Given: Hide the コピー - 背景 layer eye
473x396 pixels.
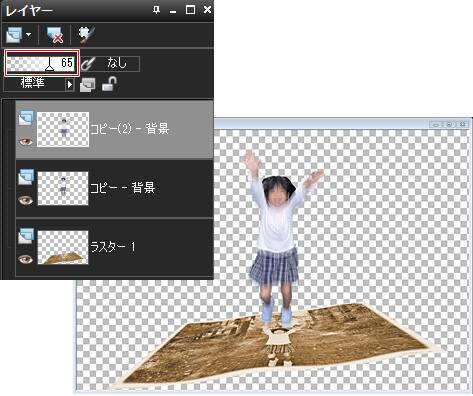Looking at the screenshot, I should click(x=25, y=200).
